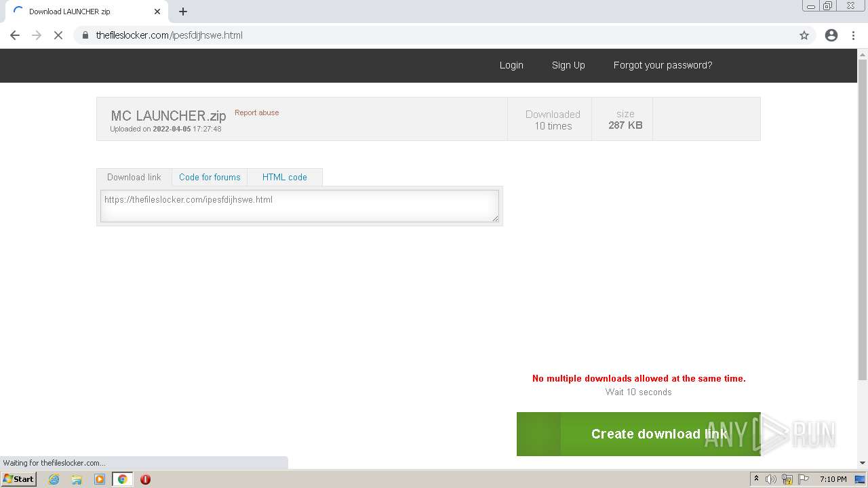Open the network tray icon
The width and height of the screenshot is (868, 488).
tap(787, 479)
